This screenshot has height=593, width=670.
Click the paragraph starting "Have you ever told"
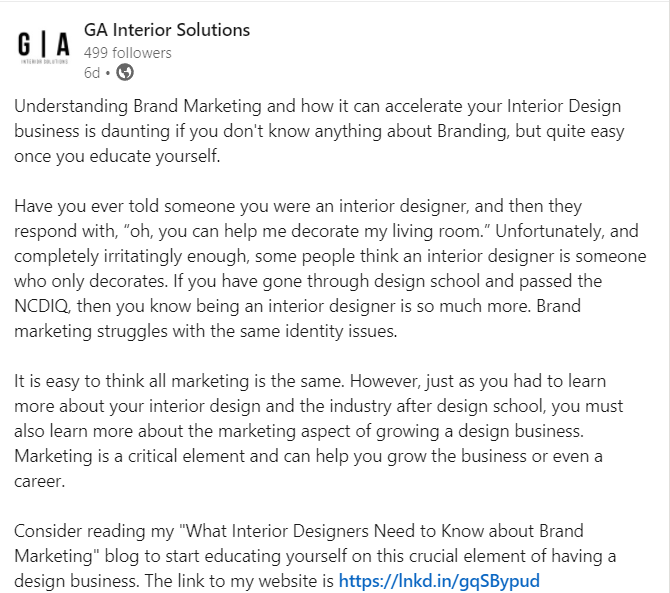330,269
